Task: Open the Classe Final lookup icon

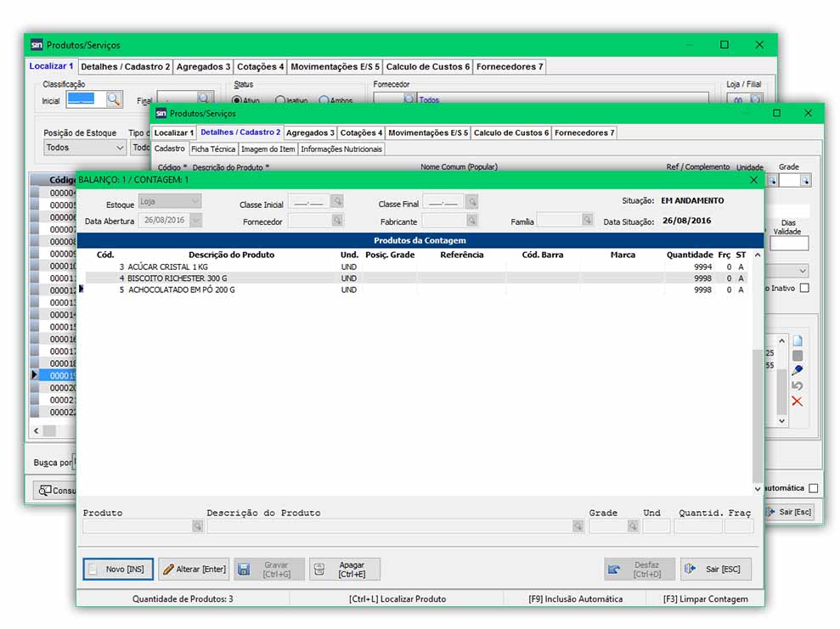Action: [471, 202]
